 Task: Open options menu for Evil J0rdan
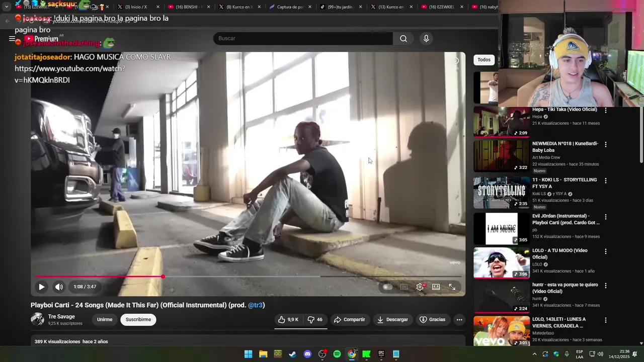click(606, 217)
